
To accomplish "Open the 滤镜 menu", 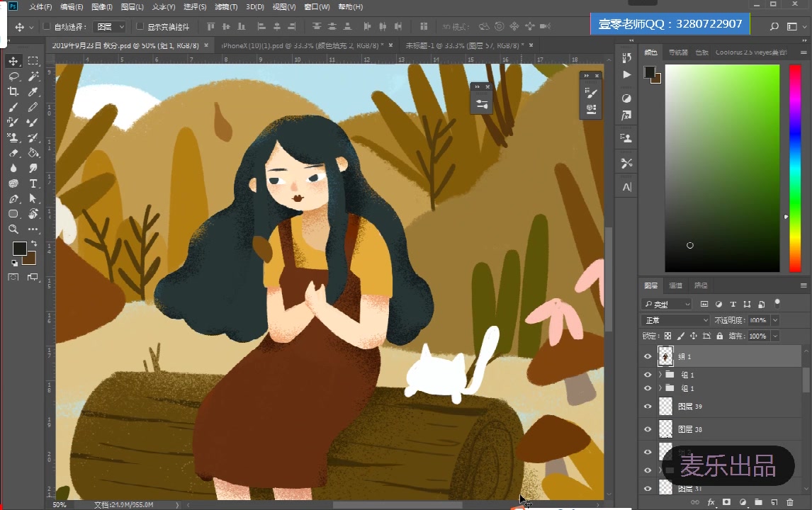I will coord(225,6).
